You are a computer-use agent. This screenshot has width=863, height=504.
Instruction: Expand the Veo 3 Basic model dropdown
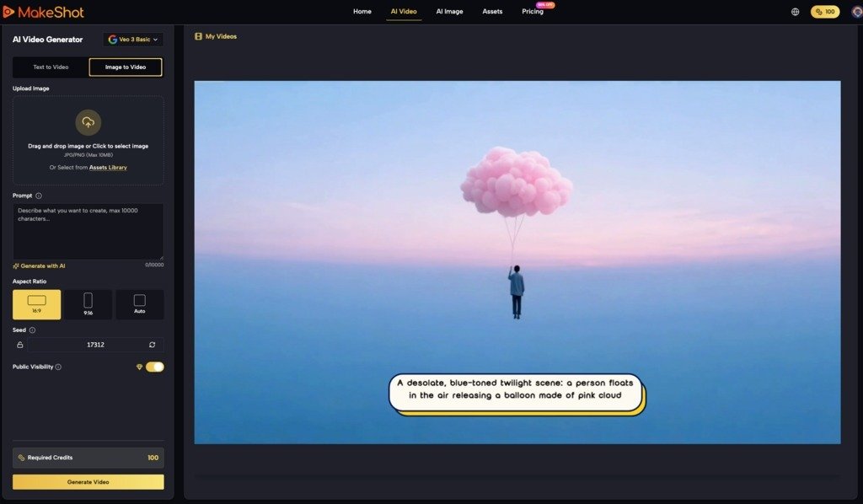click(133, 40)
